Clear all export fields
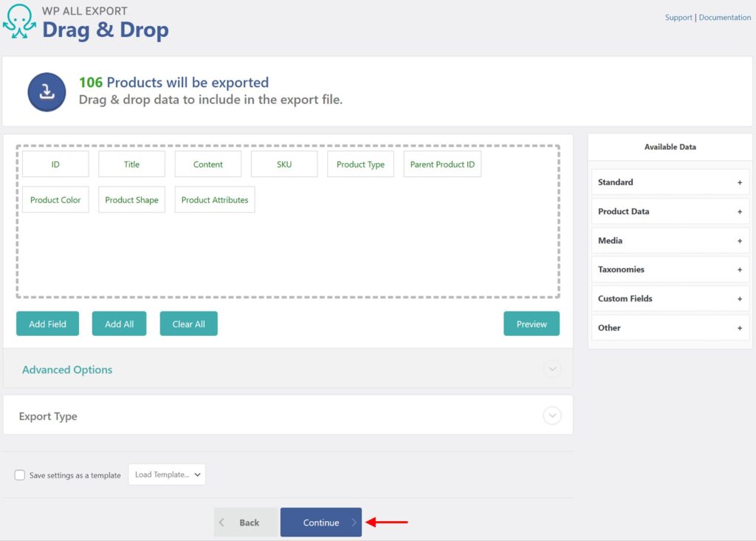The height and width of the screenshot is (541, 756). point(188,323)
